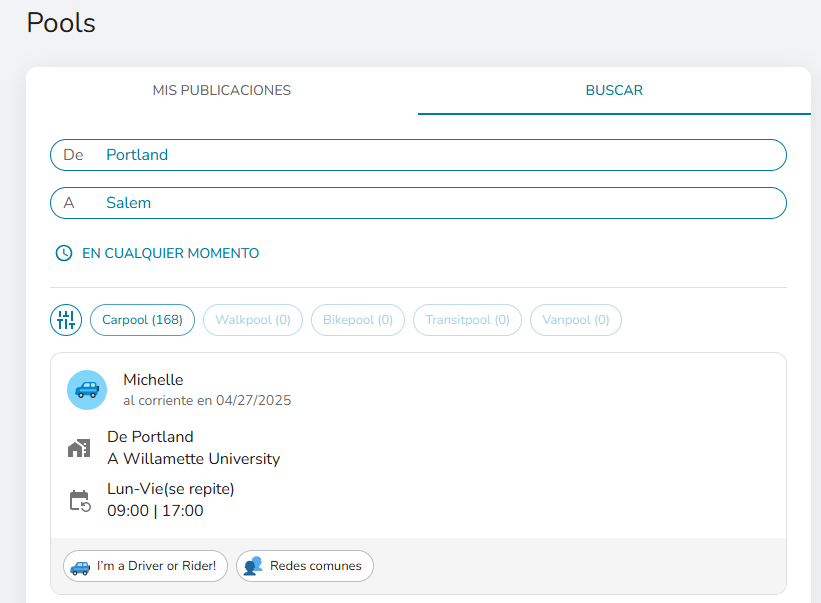Toggle the Bikepool (0) filter chip
This screenshot has height=603, width=821.
pos(357,319)
